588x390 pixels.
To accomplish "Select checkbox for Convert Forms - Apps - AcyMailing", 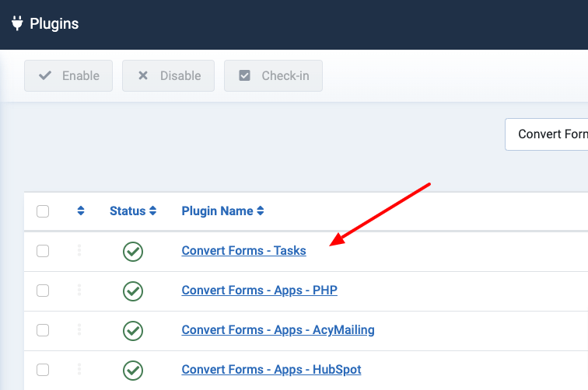I will pos(43,330).
